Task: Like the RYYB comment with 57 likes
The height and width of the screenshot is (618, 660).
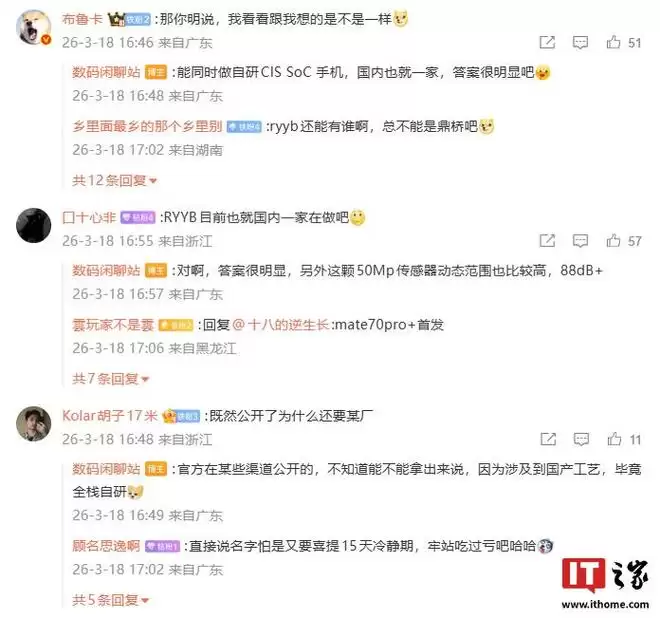Action: click(x=613, y=240)
